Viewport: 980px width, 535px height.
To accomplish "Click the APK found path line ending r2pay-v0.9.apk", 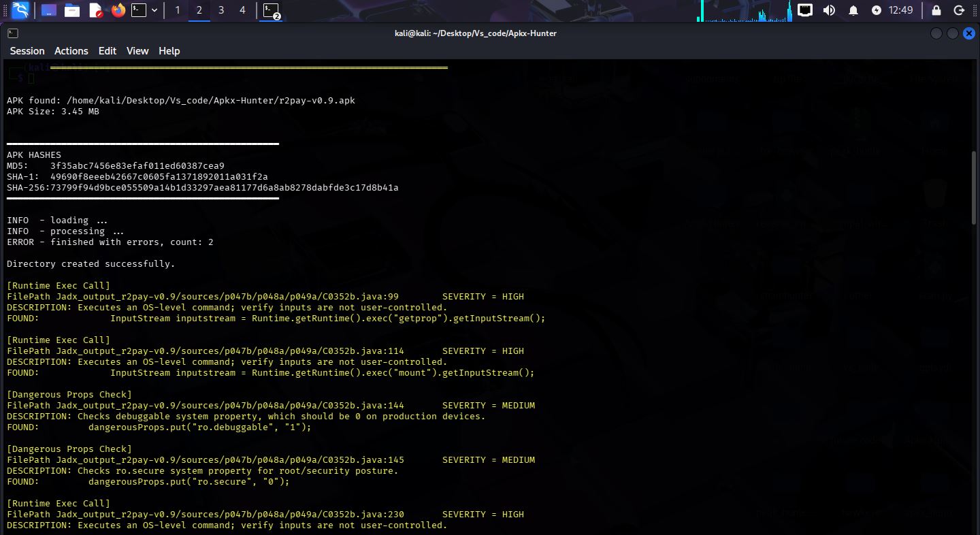I will pyautogui.click(x=181, y=100).
